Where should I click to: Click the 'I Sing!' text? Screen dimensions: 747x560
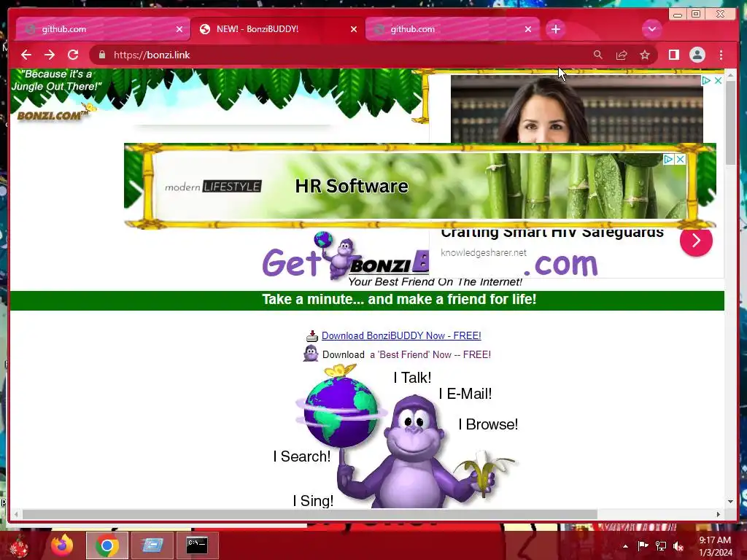point(313,501)
